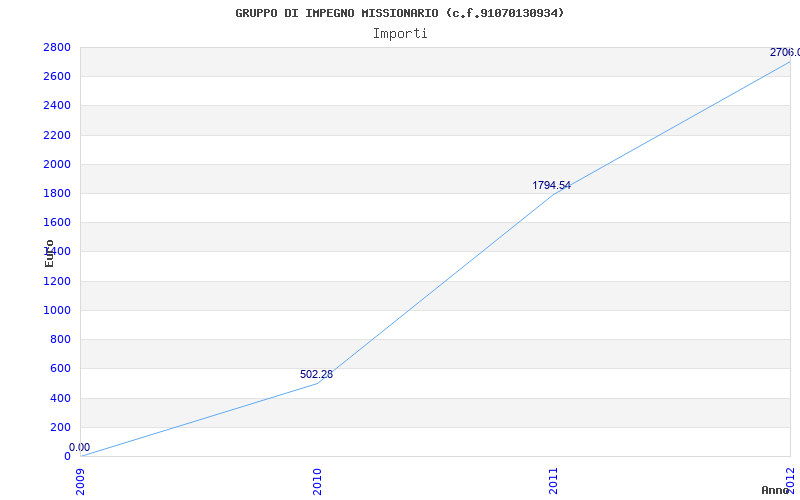The width and height of the screenshot is (800, 500).
Task: Select the 2011 x-axis year label
Action: (554, 481)
